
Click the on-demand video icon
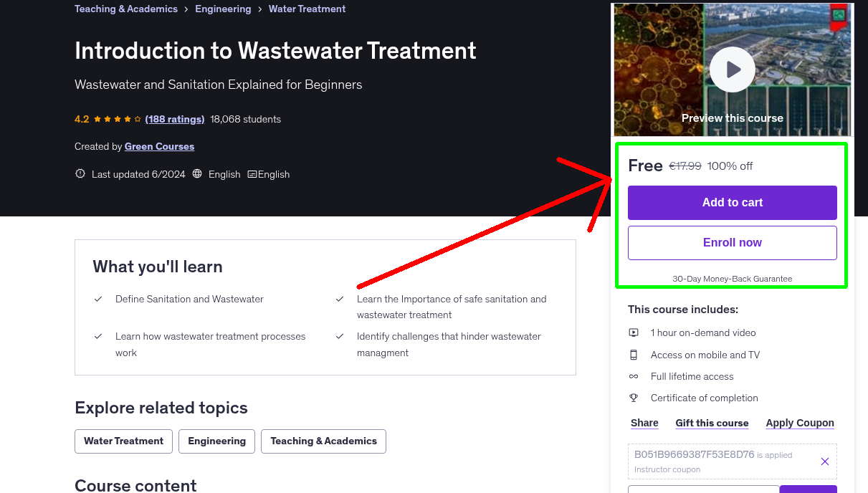click(634, 332)
